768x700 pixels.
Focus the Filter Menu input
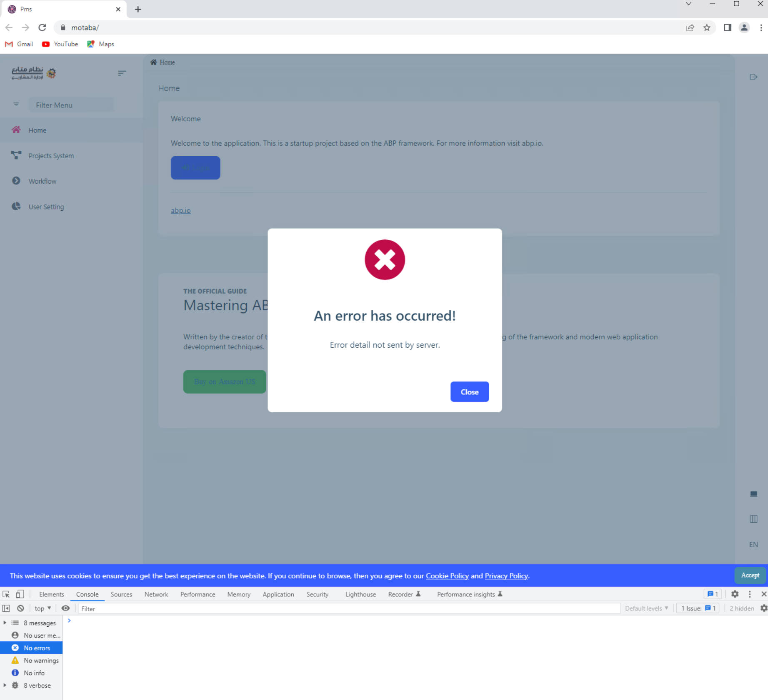click(71, 105)
